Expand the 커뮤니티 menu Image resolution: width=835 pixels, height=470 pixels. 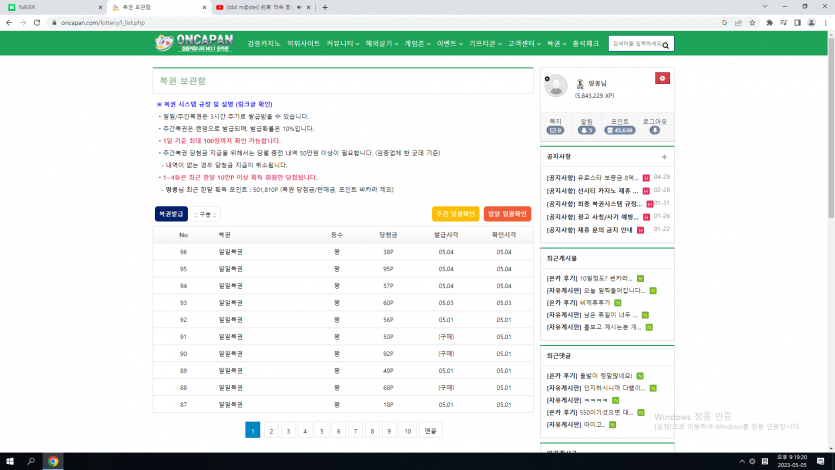point(342,44)
